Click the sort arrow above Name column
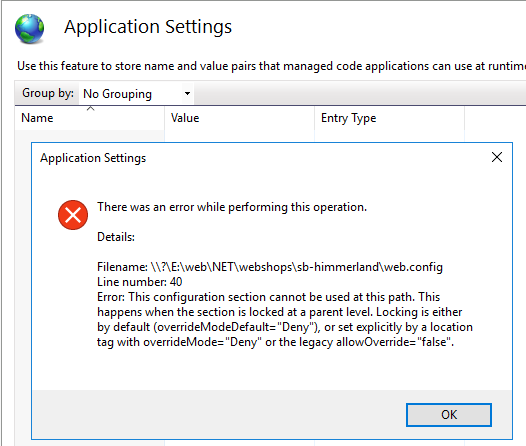Screen dimensions: 526x446 [91, 109]
